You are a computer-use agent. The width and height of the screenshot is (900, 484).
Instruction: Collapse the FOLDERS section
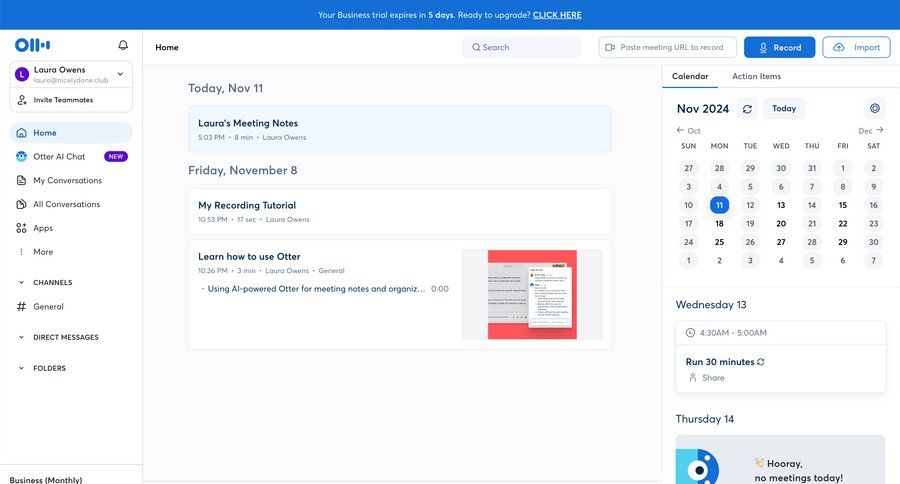pyautogui.click(x=21, y=369)
